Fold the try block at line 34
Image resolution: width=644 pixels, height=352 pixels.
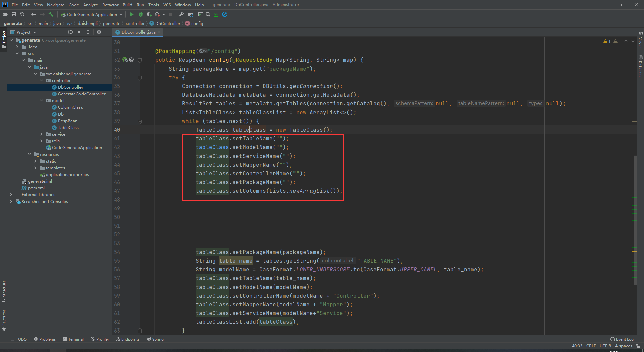[140, 78]
